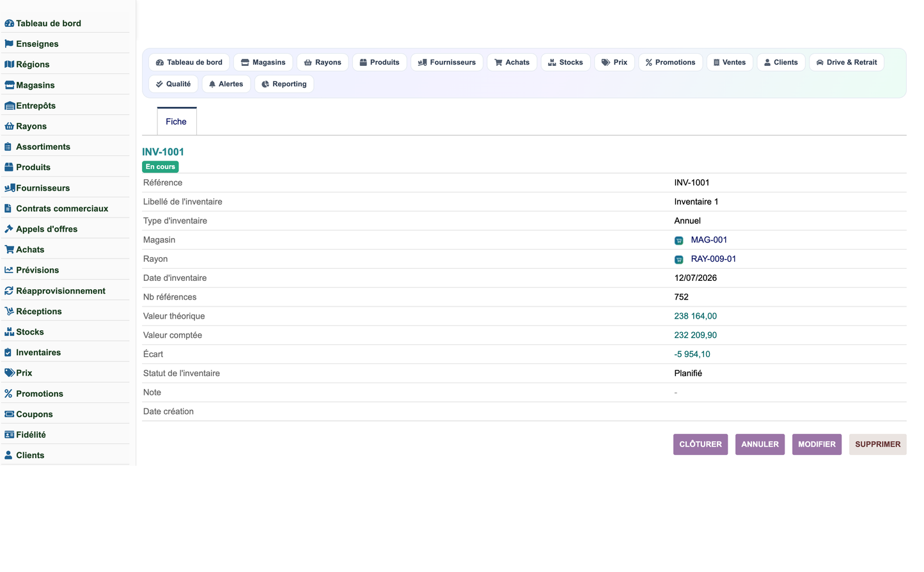Open Magasins in top navigation bar
924x572 pixels.
(263, 62)
